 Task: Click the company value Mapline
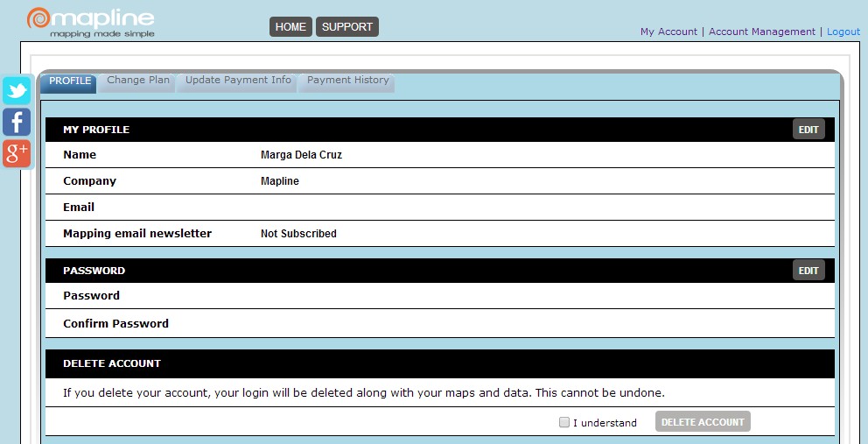pyautogui.click(x=279, y=181)
